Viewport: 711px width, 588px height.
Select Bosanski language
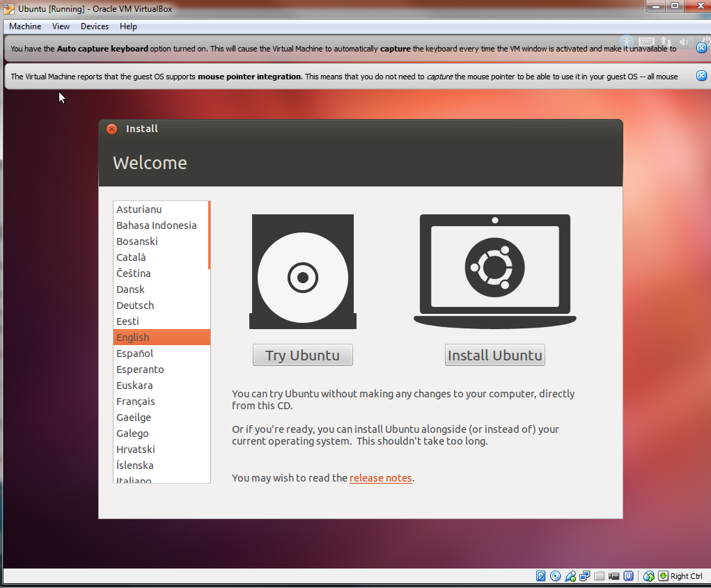tap(161, 241)
